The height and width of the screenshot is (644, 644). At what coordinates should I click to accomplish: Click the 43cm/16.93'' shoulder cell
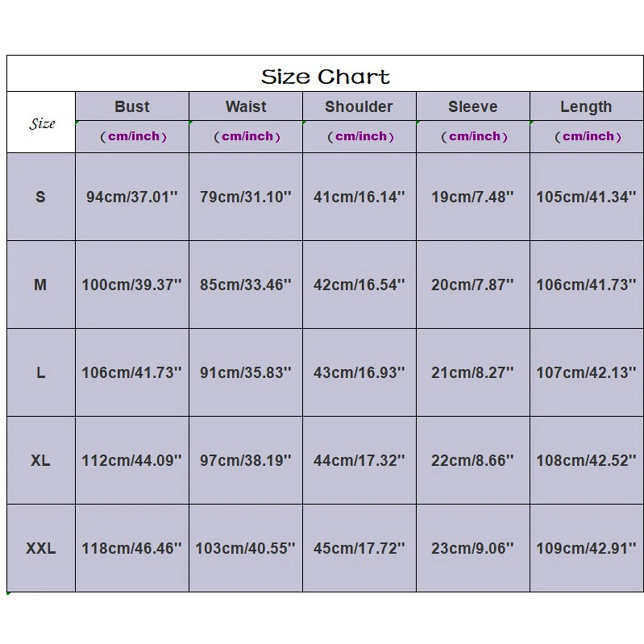point(359,372)
